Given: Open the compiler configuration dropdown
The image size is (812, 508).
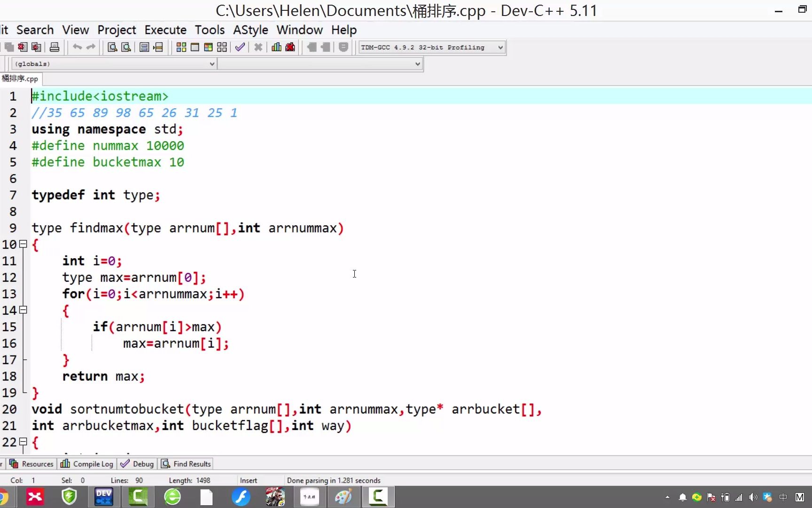Looking at the screenshot, I should pos(499,47).
